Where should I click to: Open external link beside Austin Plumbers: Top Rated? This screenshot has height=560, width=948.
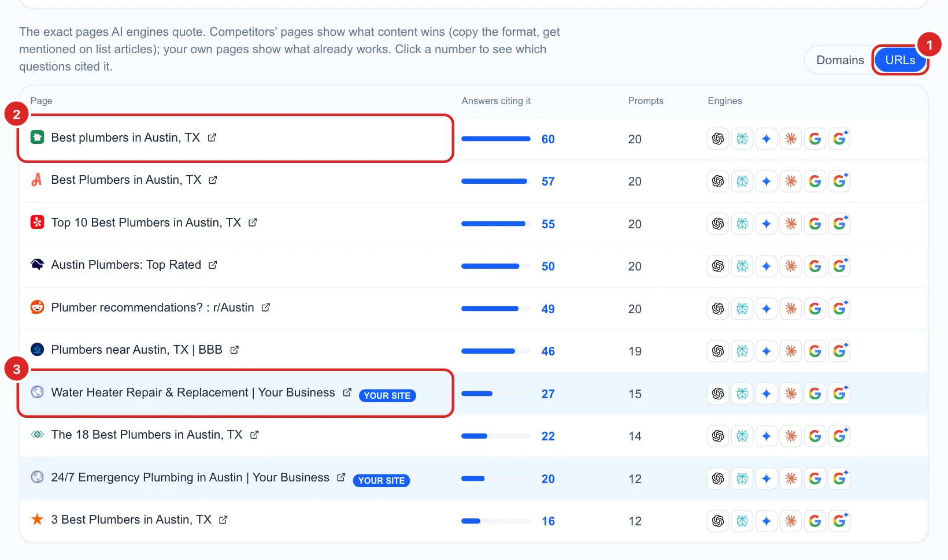coord(213,265)
